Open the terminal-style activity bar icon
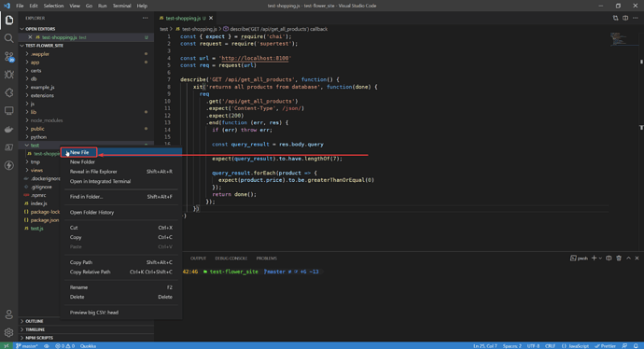The height and width of the screenshot is (349, 644). click(x=9, y=147)
